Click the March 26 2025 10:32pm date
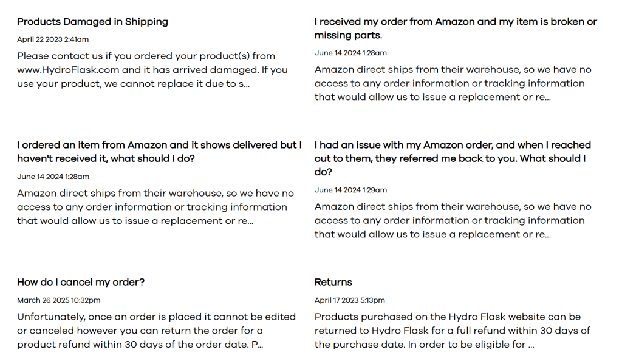This screenshot has width=622, height=364. click(59, 300)
